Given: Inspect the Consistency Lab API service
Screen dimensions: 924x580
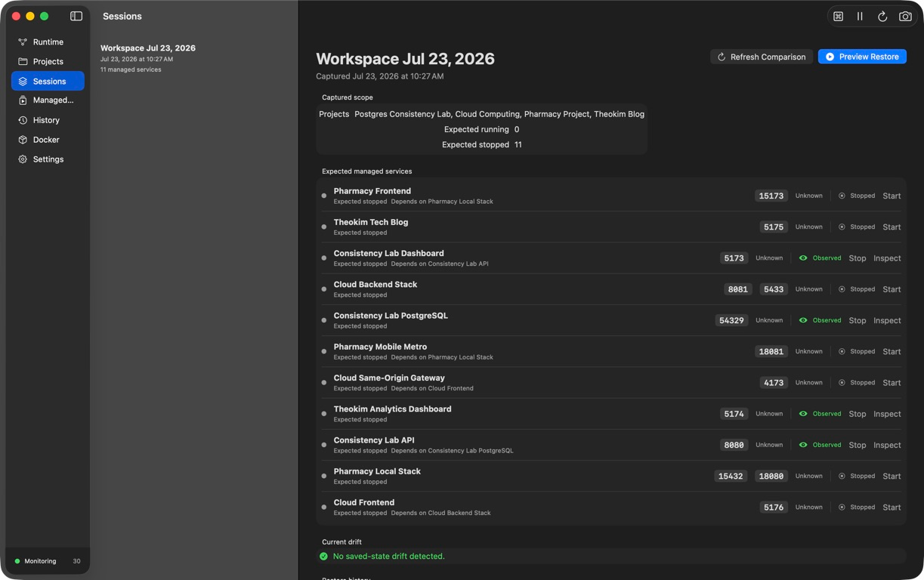Looking at the screenshot, I should click(x=887, y=445).
